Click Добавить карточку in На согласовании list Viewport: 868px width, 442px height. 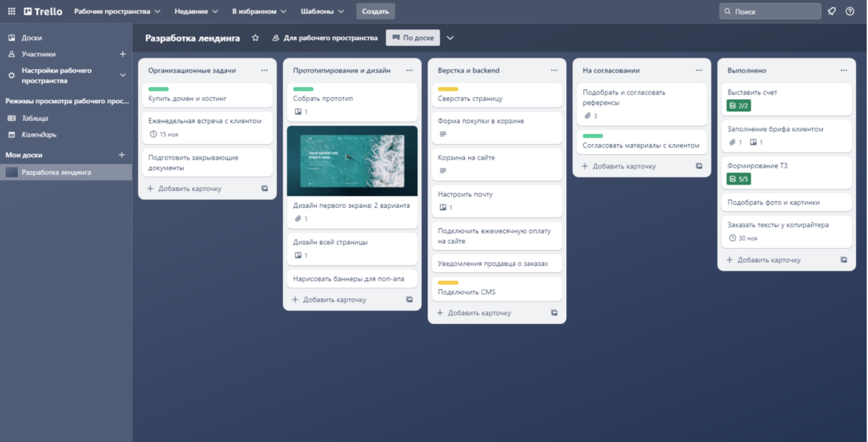(624, 166)
